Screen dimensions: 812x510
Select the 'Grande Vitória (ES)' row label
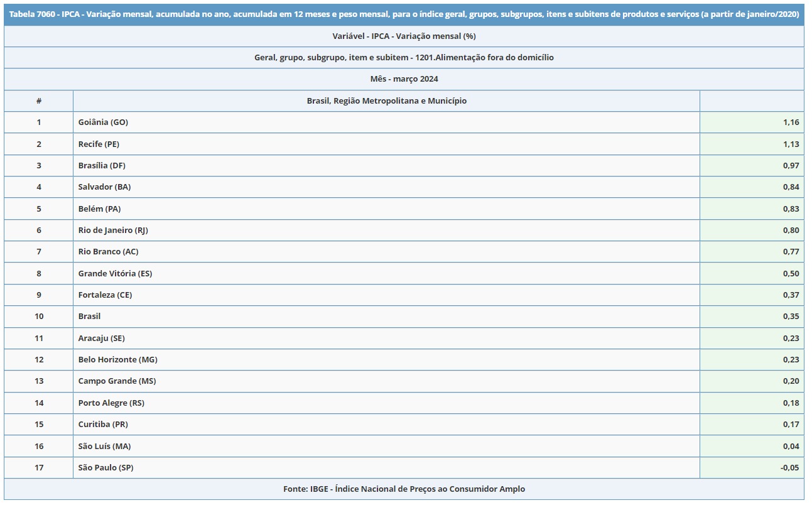point(115,273)
